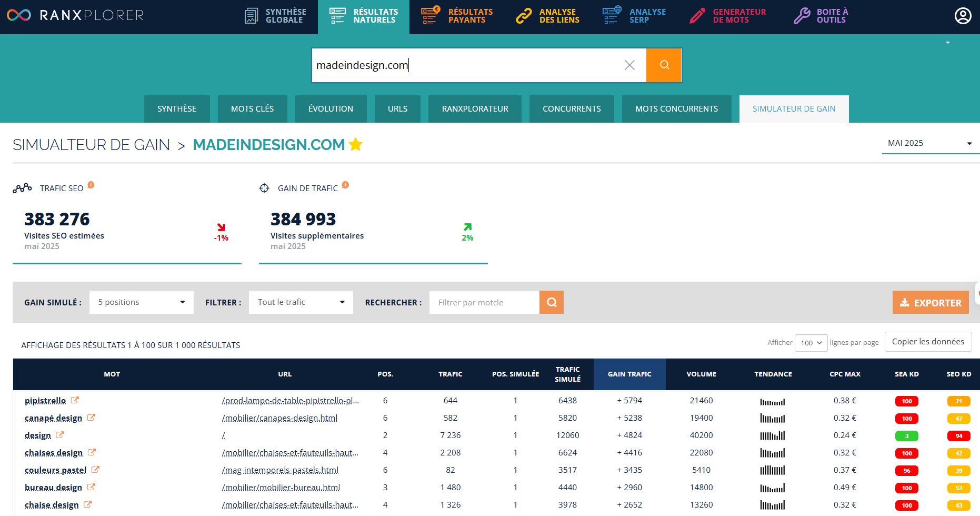The width and height of the screenshot is (980, 516).
Task: Click the favorite star next to MADEINDESIGN.COM
Action: tap(356, 144)
